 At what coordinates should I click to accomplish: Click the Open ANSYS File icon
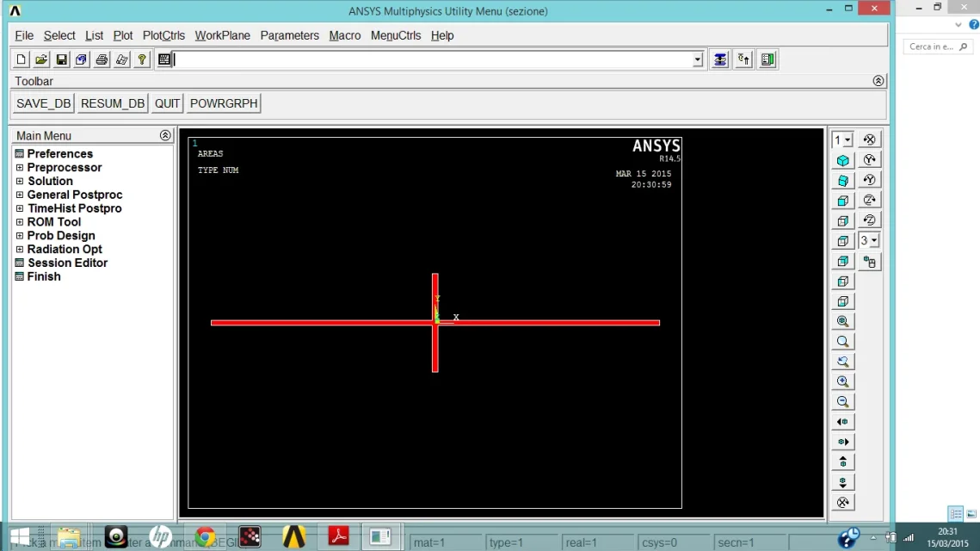[x=41, y=59]
